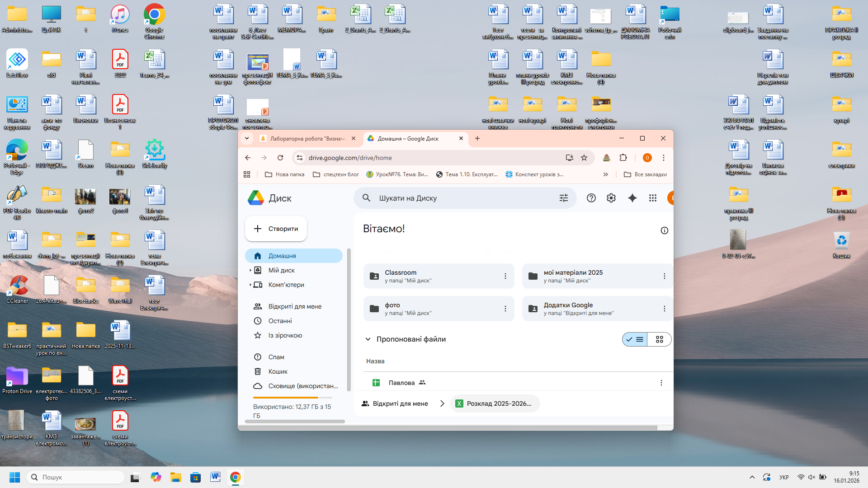The image size is (868, 488).
Task: Click the storage usage progress bar
Action: coord(292,398)
